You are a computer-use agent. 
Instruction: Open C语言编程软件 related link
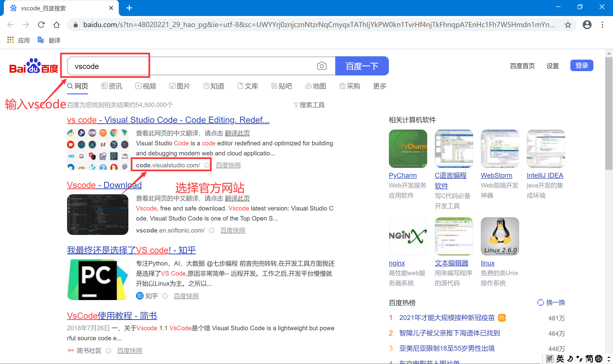click(x=450, y=181)
